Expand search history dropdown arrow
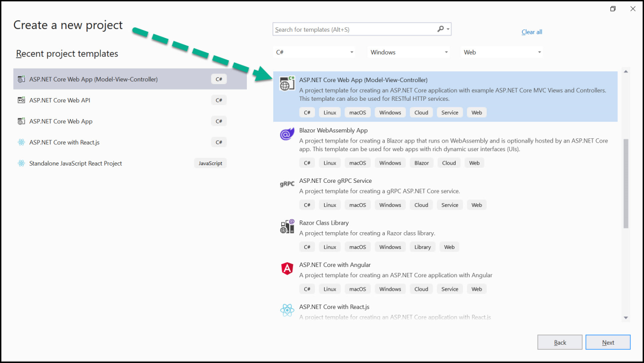 [x=448, y=29]
